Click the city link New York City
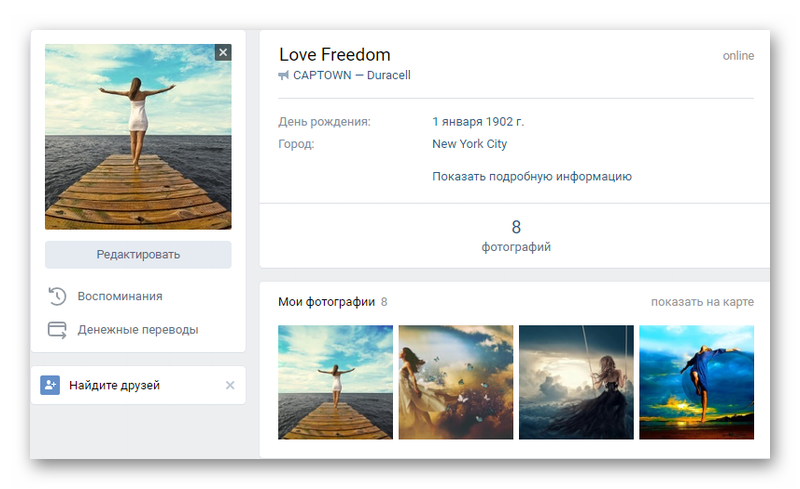This screenshot has width=800, height=489. [x=469, y=144]
